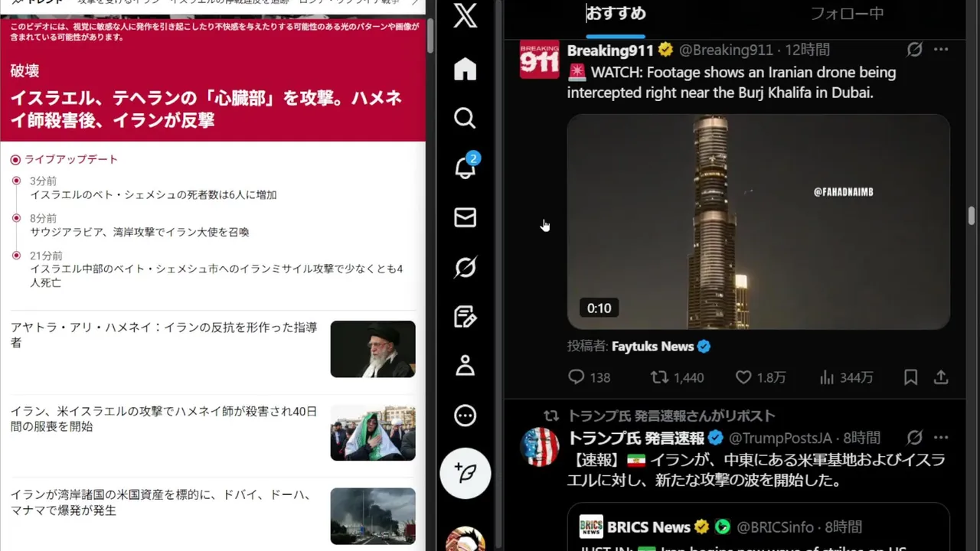980x551 pixels.
Task: Reply to Breaking911 post with 138 replies
Action: (x=589, y=377)
